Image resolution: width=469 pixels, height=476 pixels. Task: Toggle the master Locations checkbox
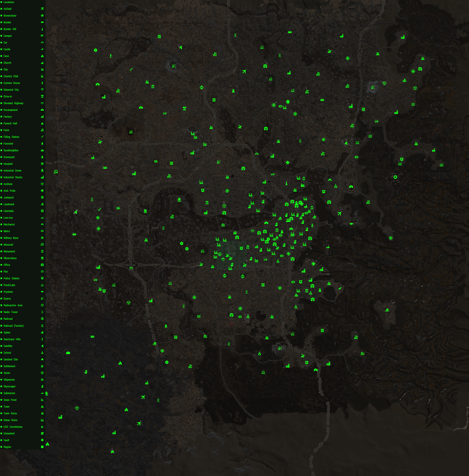tap(1, 2)
